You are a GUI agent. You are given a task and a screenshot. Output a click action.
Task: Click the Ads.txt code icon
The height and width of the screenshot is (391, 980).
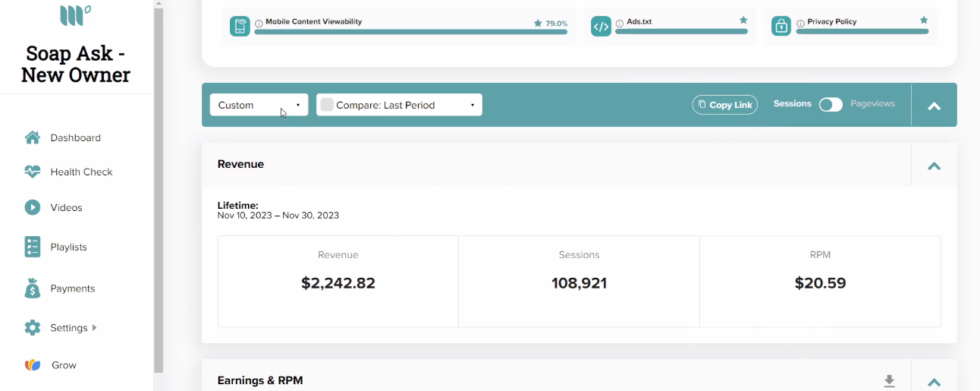point(601,27)
